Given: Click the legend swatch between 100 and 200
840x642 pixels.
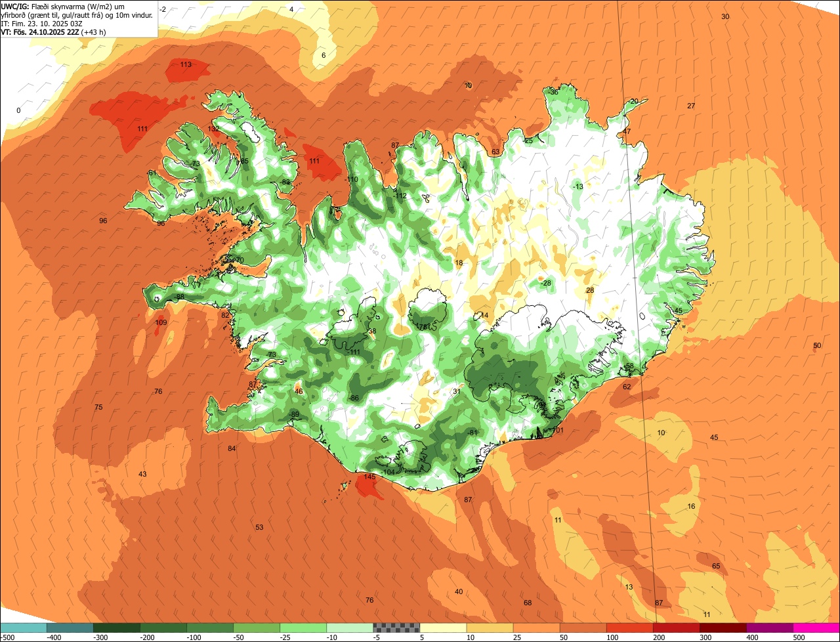Looking at the screenshot, I should pyautogui.click(x=630, y=627).
